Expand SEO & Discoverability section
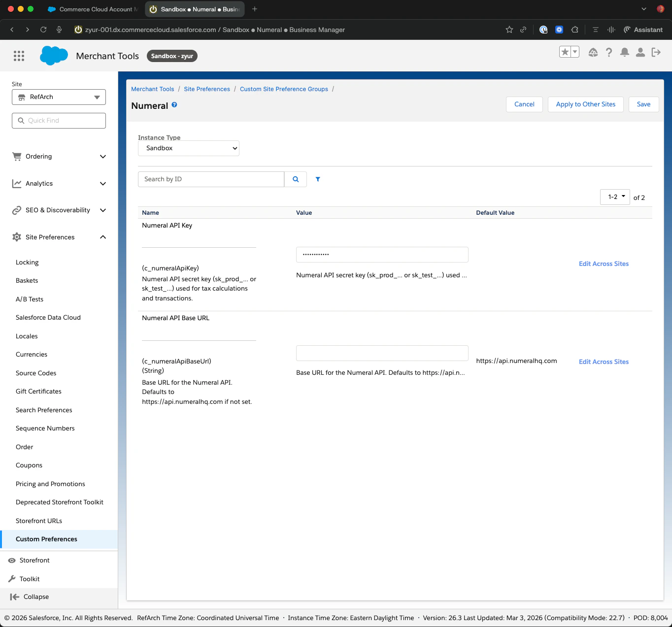The image size is (672, 627). click(x=59, y=210)
